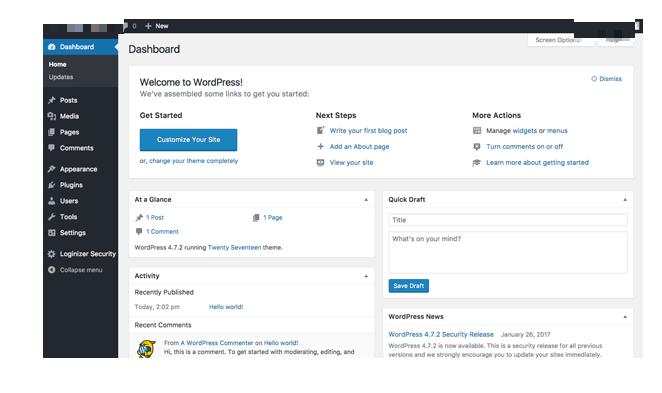This screenshot has width=662, height=393.
Task: Open the View your site link
Action: tap(352, 163)
